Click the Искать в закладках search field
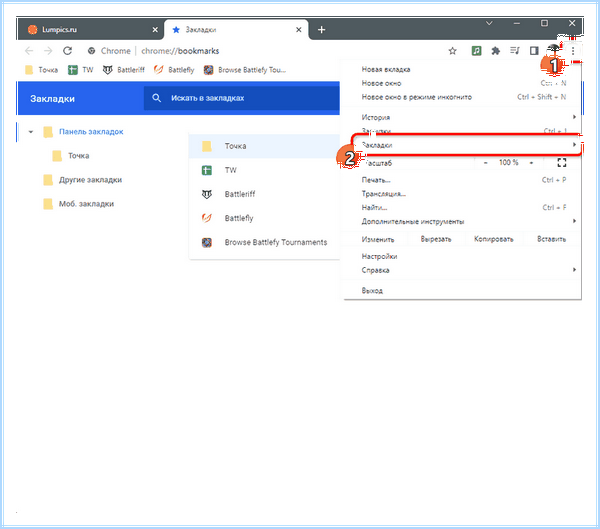600x529 pixels. (242, 98)
